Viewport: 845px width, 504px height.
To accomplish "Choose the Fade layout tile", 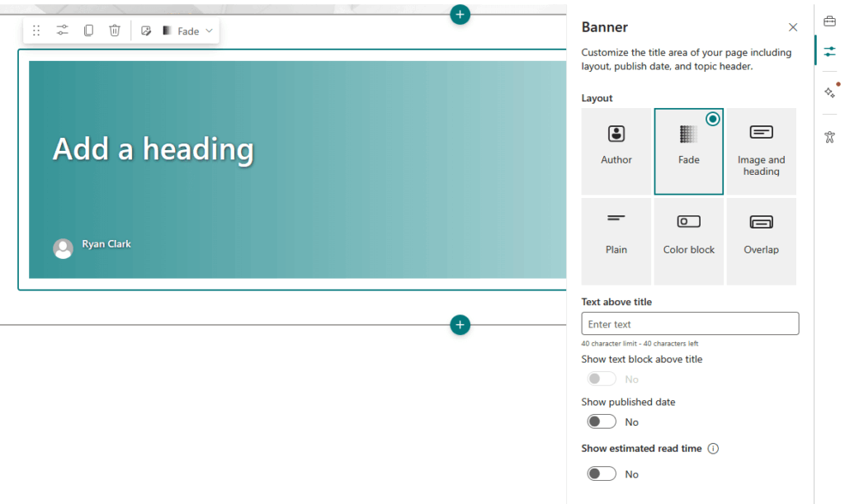I will pyautogui.click(x=689, y=151).
